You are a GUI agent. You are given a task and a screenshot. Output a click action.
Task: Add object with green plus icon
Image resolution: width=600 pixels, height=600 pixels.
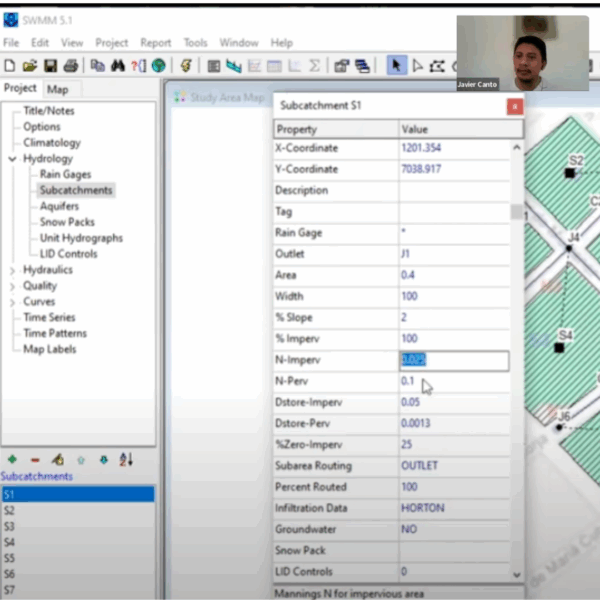pyautogui.click(x=12, y=459)
